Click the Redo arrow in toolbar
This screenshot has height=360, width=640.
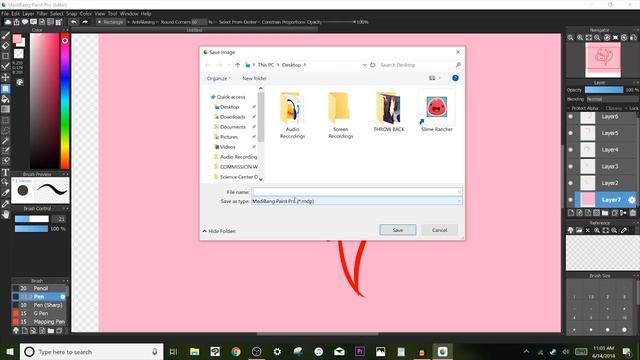[85, 22]
